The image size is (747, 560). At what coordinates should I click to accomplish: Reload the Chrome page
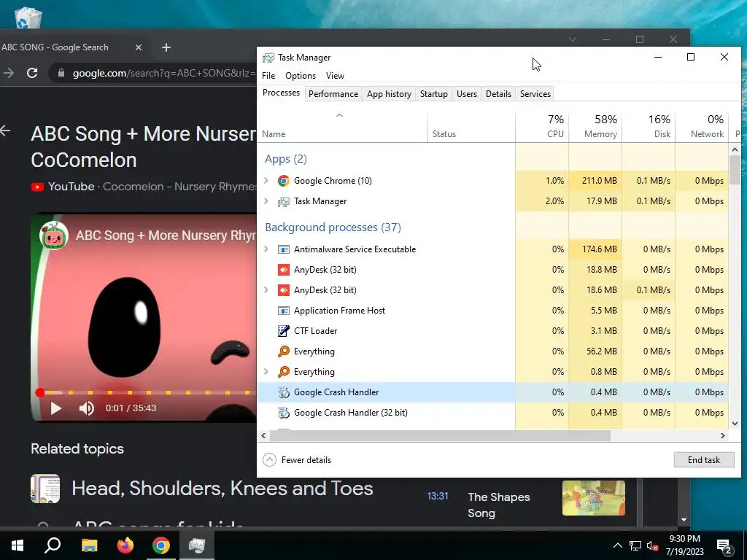pos(32,73)
